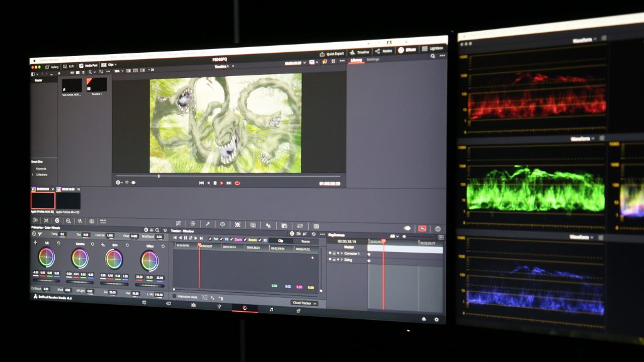
Task: Click the Play button in the viewer transport
Action: pyautogui.click(x=221, y=183)
